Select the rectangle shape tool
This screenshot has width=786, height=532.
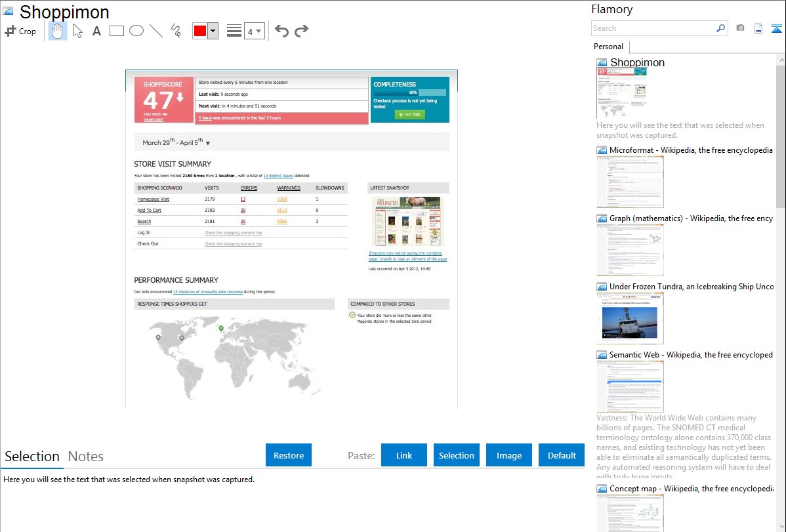[x=117, y=31]
